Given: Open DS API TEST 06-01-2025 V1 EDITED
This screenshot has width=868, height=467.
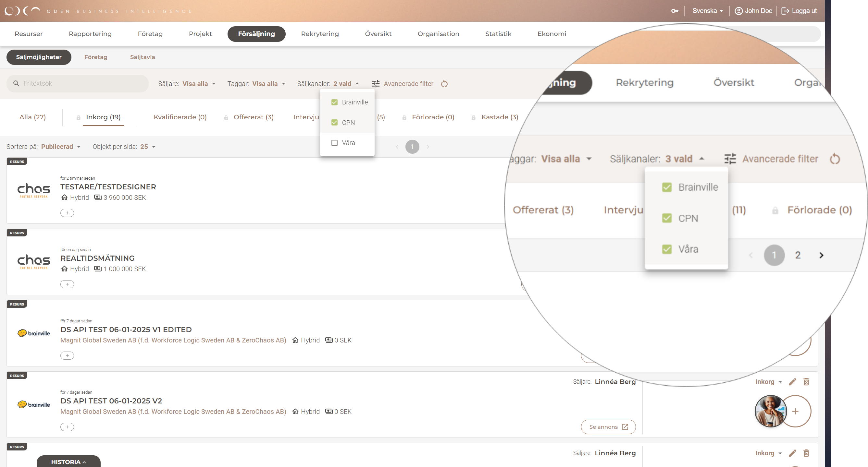Looking at the screenshot, I should (126, 329).
